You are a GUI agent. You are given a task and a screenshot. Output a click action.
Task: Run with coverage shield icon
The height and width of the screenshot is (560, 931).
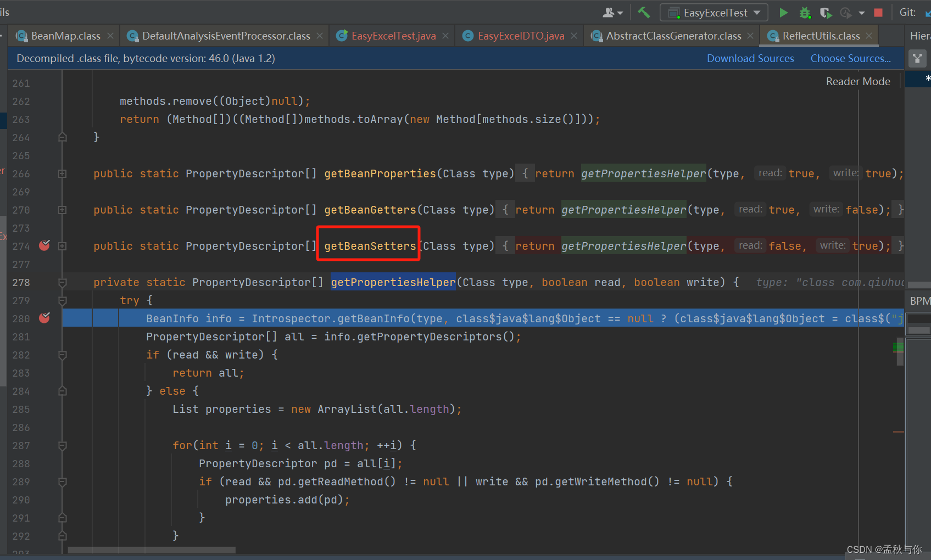(825, 13)
